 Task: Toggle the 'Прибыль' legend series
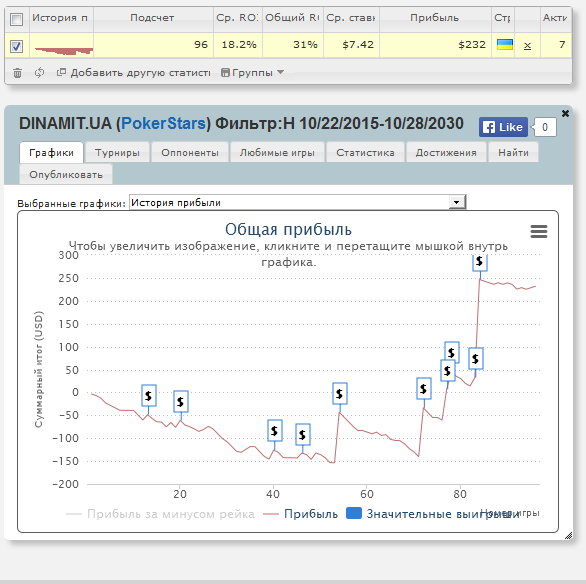[300, 514]
